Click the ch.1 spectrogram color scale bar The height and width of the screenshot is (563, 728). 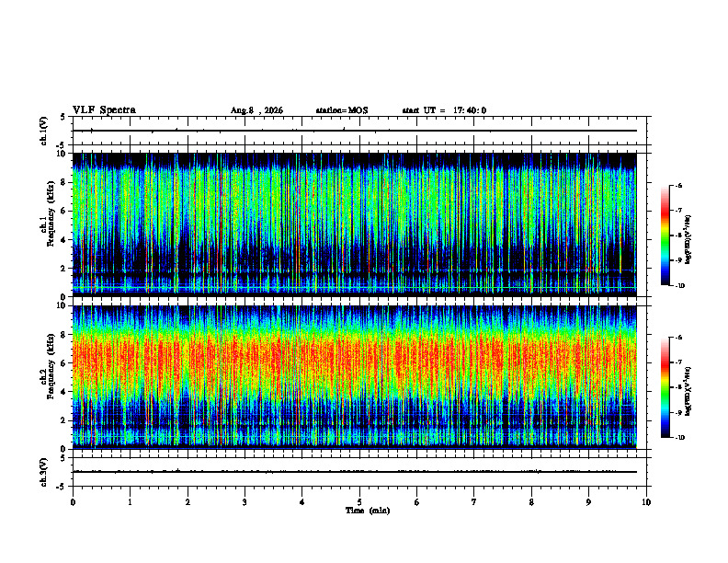click(665, 236)
